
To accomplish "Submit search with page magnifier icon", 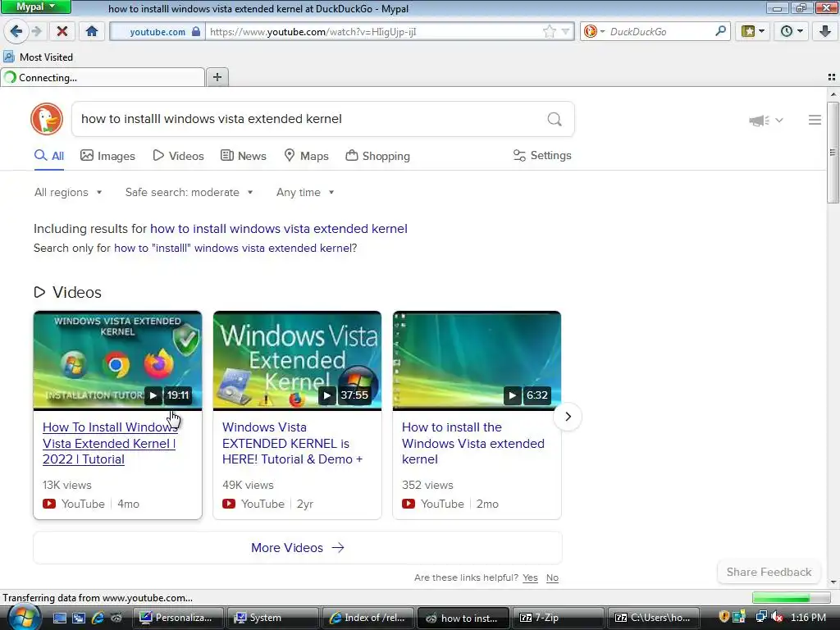I will pos(555,119).
